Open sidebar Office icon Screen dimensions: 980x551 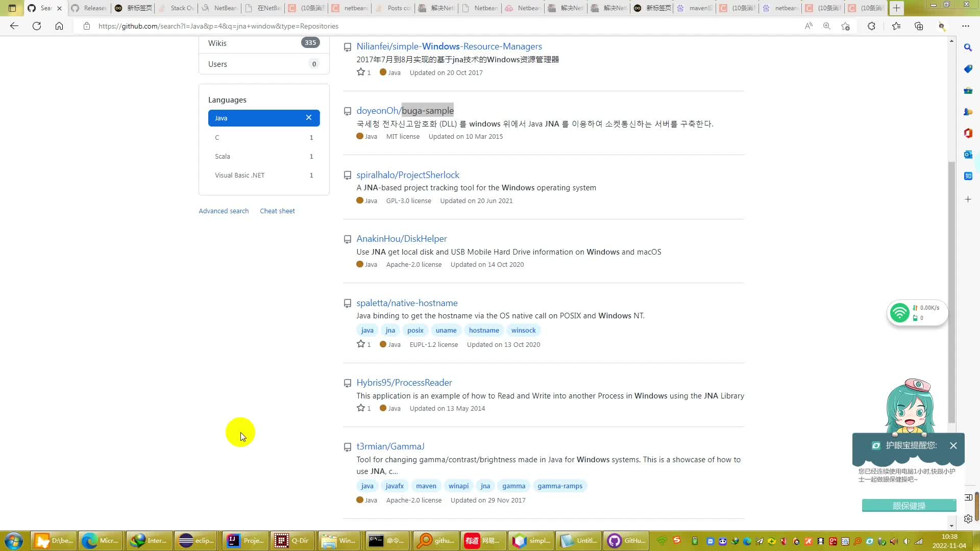[x=968, y=133]
